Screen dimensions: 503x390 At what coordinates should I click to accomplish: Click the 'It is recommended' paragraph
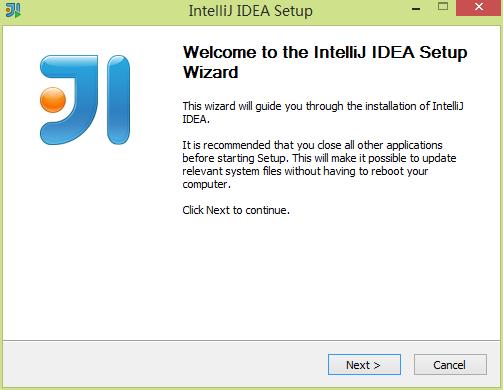pyautogui.click(x=319, y=164)
